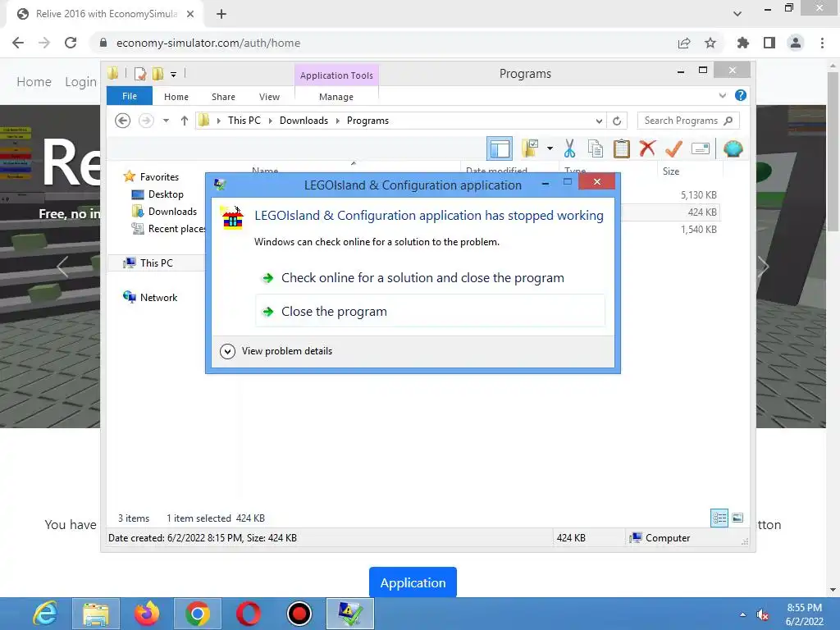Click the Size column header
The width and height of the screenshot is (840, 630).
click(x=671, y=171)
